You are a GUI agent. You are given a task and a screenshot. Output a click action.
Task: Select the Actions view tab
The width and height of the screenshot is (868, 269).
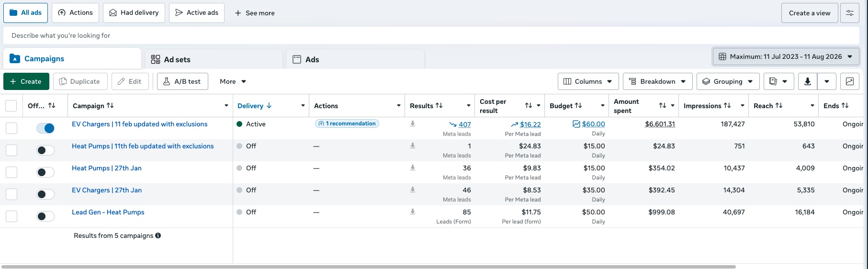click(x=75, y=13)
